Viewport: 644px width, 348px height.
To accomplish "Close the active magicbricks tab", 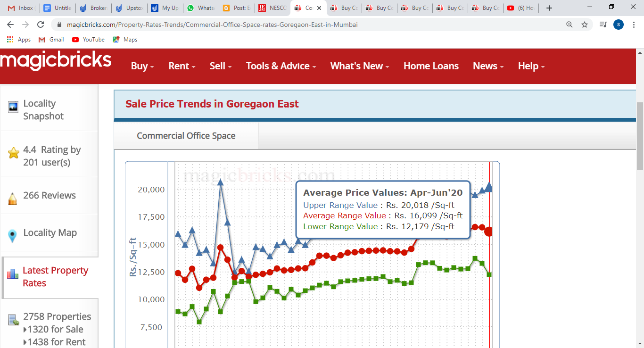I will click(x=319, y=8).
